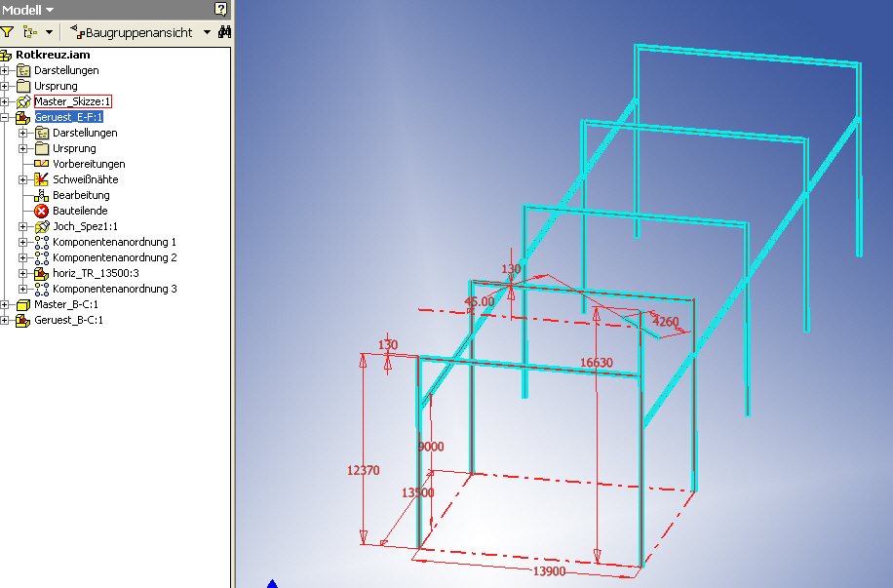Select Geruest_E-F:1 weldment row
Viewport: 893px width, 588px height.
pos(69,117)
